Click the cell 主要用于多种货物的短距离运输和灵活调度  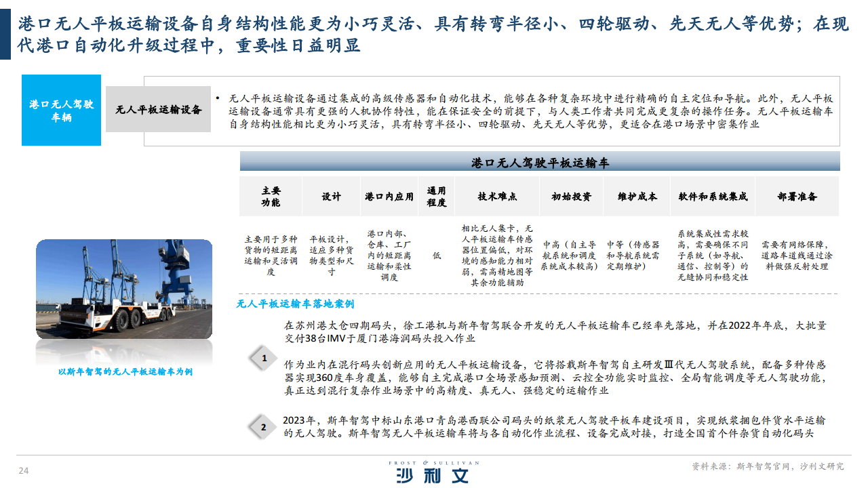tap(271, 256)
